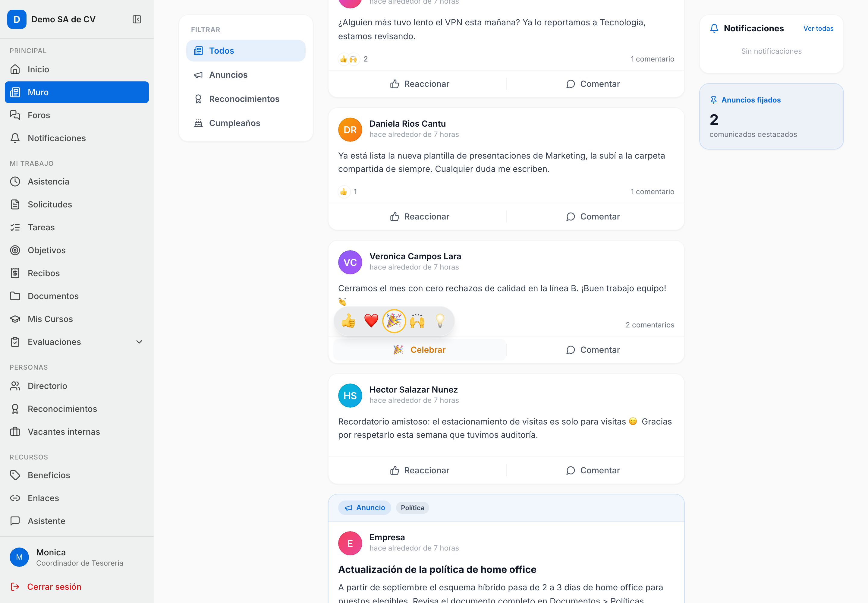Click Hector Salazar Nunez's HS avatar
This screenshot has width=868, height=603.
[350, 396]
